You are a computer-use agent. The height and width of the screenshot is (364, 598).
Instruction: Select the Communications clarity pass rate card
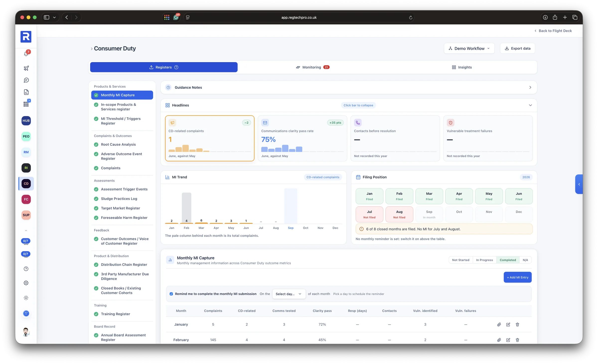pyautogui.click(x=302, y=138)
